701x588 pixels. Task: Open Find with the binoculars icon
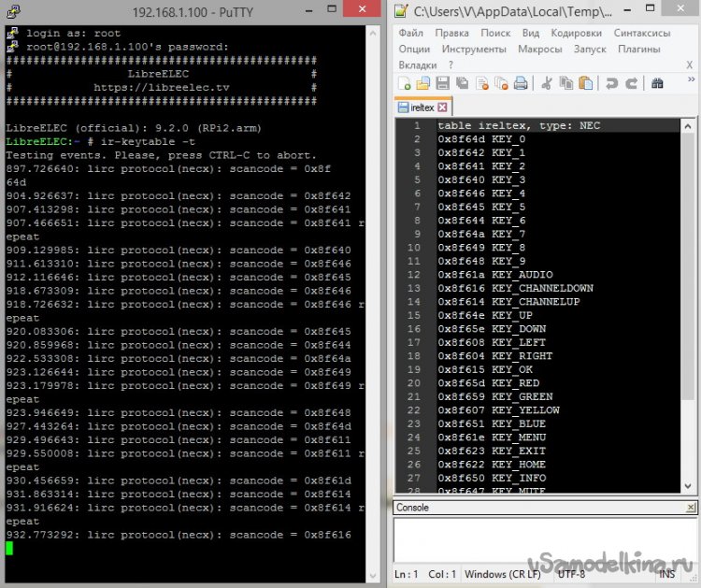coord(657,83)
